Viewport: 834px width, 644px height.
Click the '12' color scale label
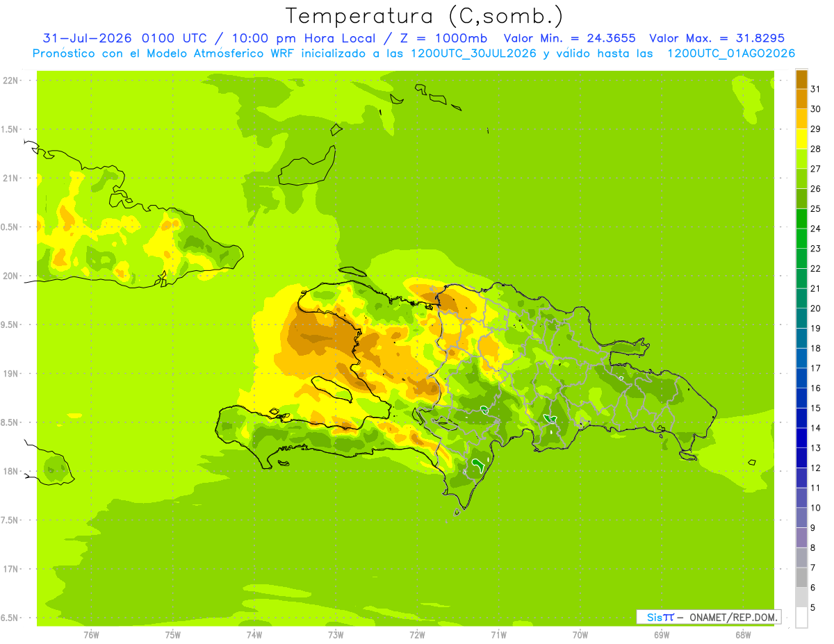pos(816,468)
